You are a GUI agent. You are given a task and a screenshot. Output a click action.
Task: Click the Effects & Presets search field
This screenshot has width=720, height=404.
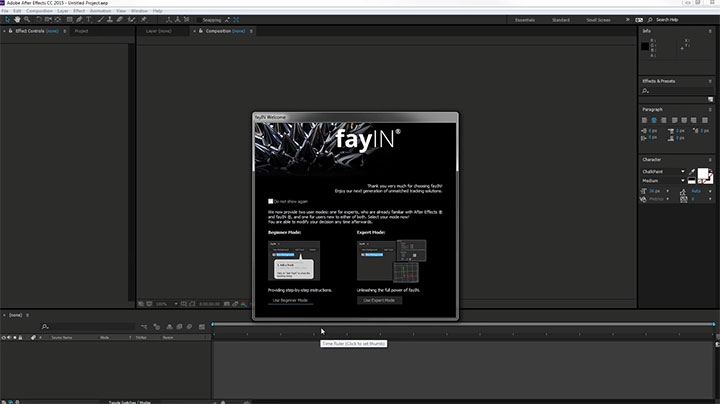click(677, 91)
